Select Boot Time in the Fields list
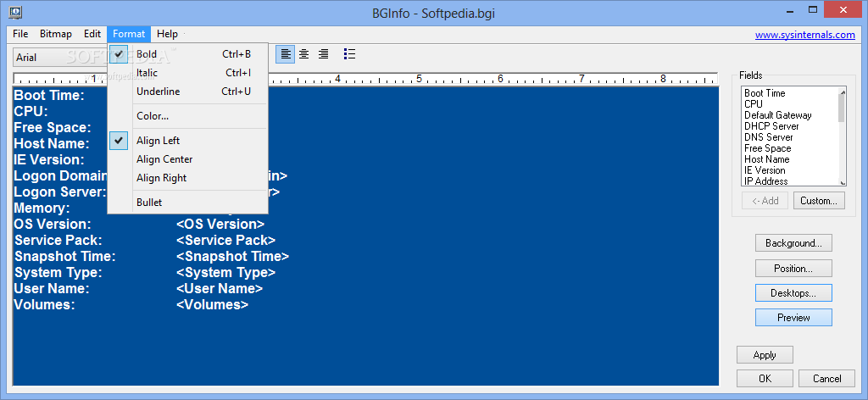Image resolution: width=868 pixels, height=400 pixels. pos(790,93)
